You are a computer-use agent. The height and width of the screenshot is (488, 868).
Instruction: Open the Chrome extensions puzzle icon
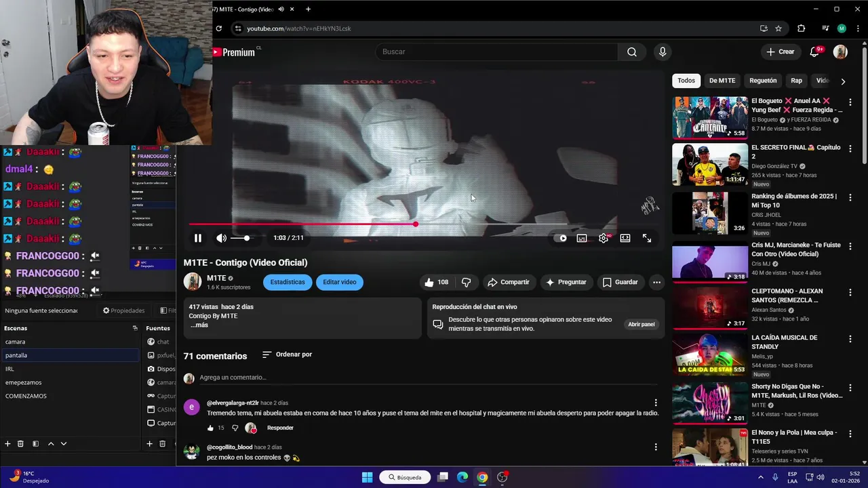tap(802, 28)
